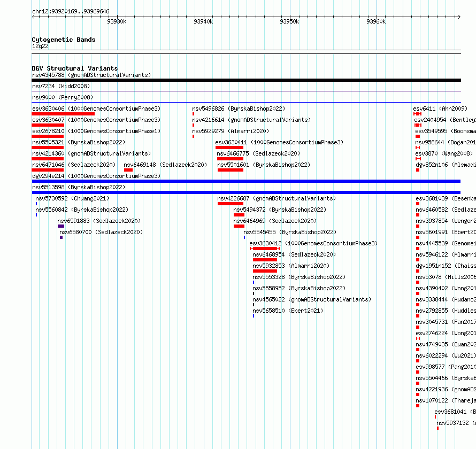Open esv6411 (Ahn2009) variant
The width and height of the screenshot is (476, 449).
click(x=440, y=109)
